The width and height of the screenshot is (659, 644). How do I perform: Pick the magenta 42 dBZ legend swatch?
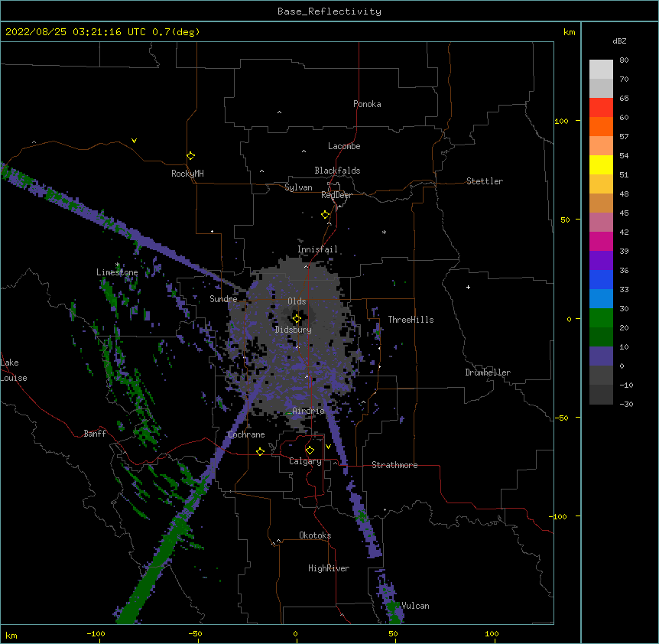click(601, 241)
